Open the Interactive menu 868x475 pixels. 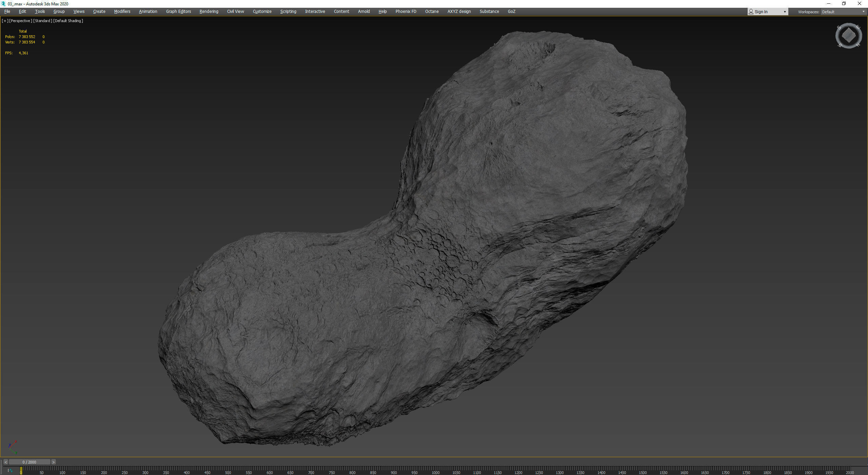tap(315, 12)
